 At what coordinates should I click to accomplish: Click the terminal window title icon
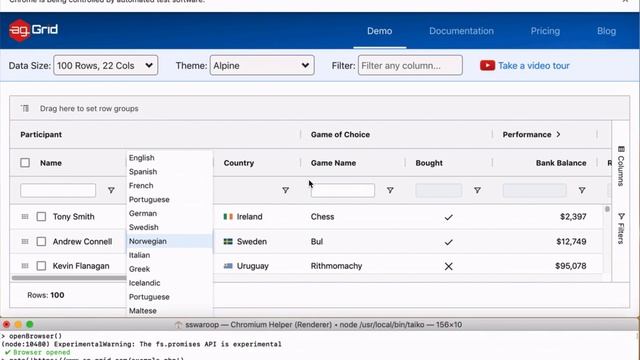[x=178, y=325]
